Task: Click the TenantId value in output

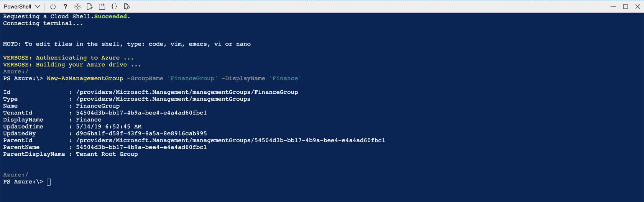Action: click(141, 113)
